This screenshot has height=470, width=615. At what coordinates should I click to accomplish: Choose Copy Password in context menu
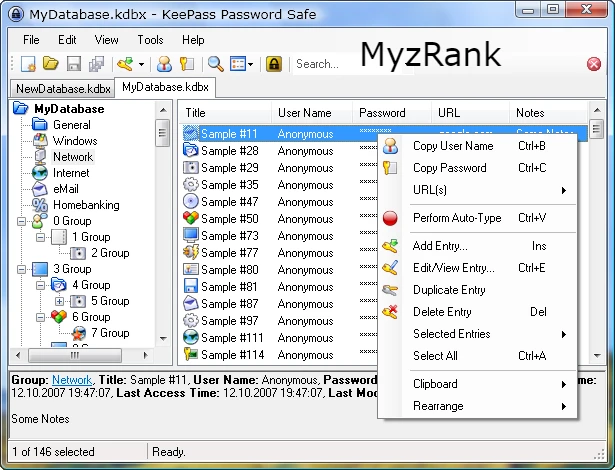477,168
